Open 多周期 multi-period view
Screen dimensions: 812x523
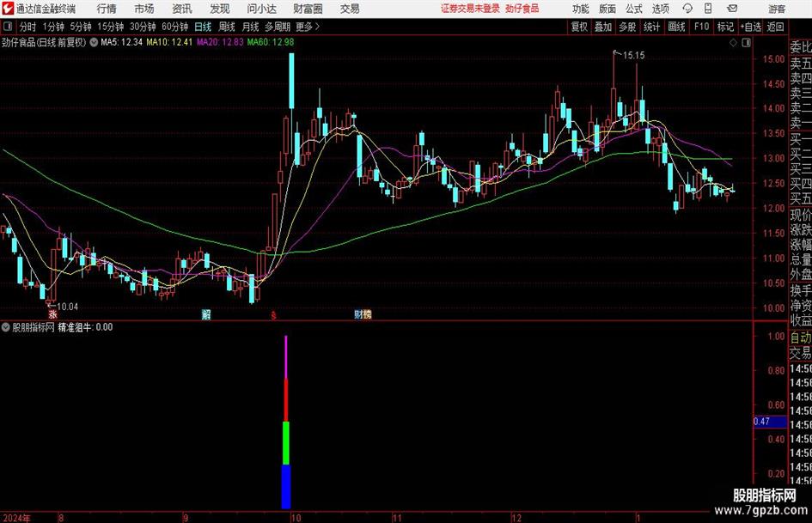[278, 27]
